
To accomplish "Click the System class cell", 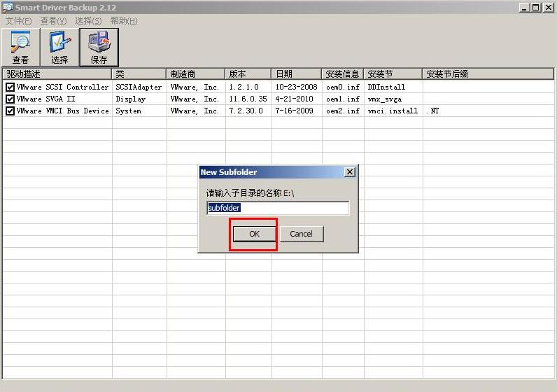I will (x=128, y=111).
